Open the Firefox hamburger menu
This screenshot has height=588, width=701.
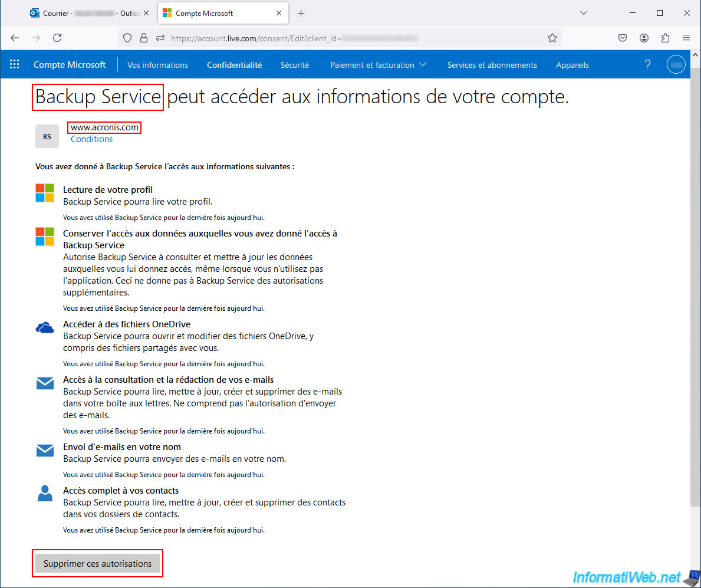pos(686,38)
